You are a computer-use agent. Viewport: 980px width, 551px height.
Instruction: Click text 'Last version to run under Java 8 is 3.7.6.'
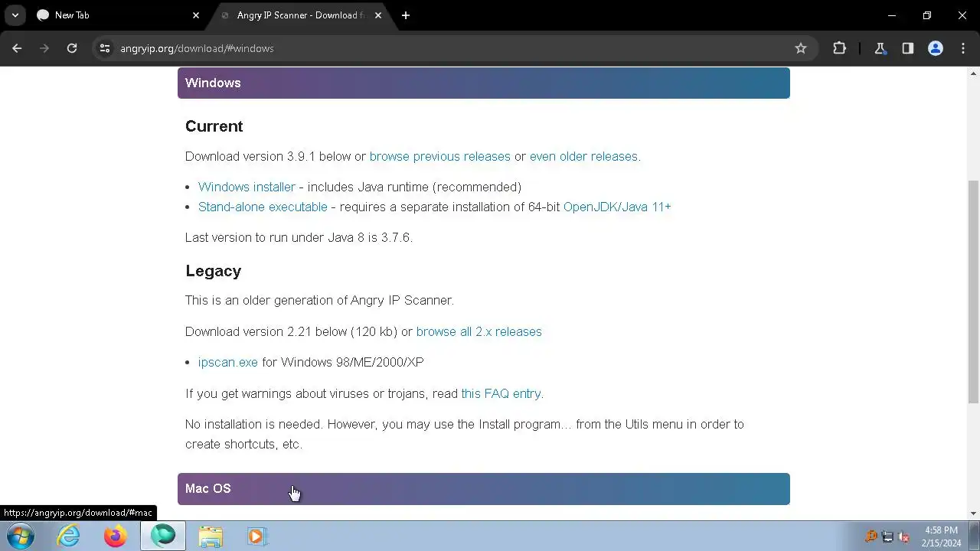pos(299,237)
